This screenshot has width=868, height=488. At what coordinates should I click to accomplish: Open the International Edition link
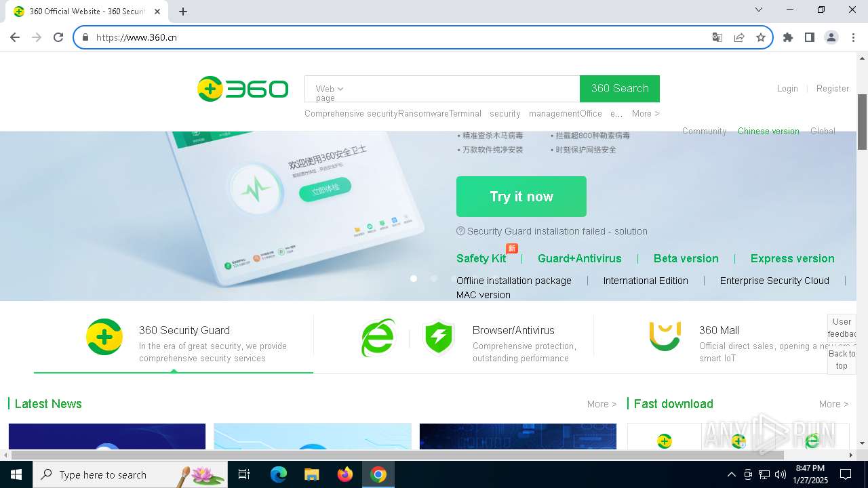(646, 281)
